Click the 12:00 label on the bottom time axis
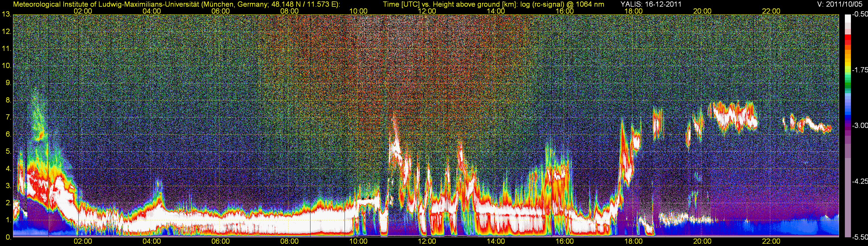This screenshot has width=868, height=246. pos(427,241)
